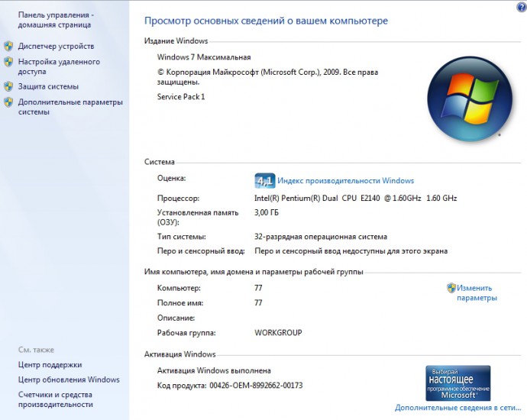
Task: Click 32-разрядная операционная система text
Action: (x=321, y=237)
